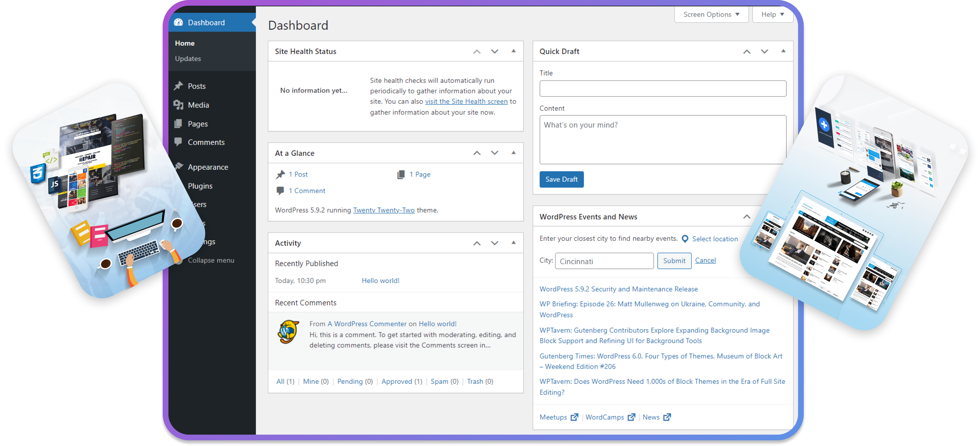Move At a Glance panel down

point(494,153)
